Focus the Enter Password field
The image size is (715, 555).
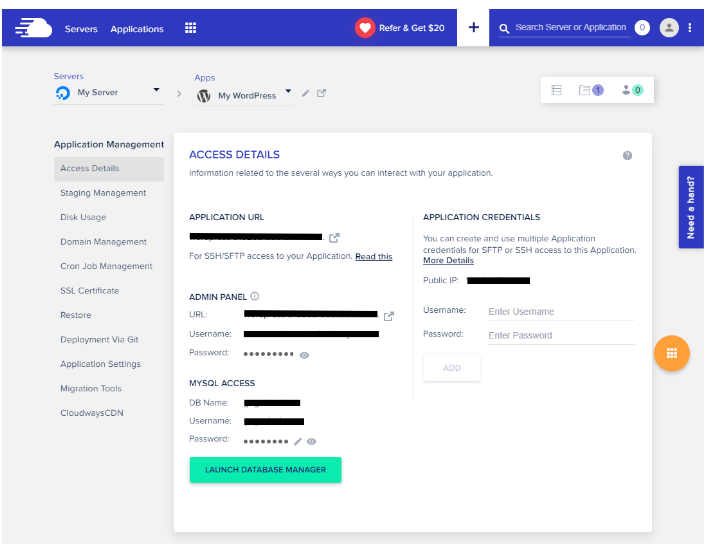coord(560,336)
